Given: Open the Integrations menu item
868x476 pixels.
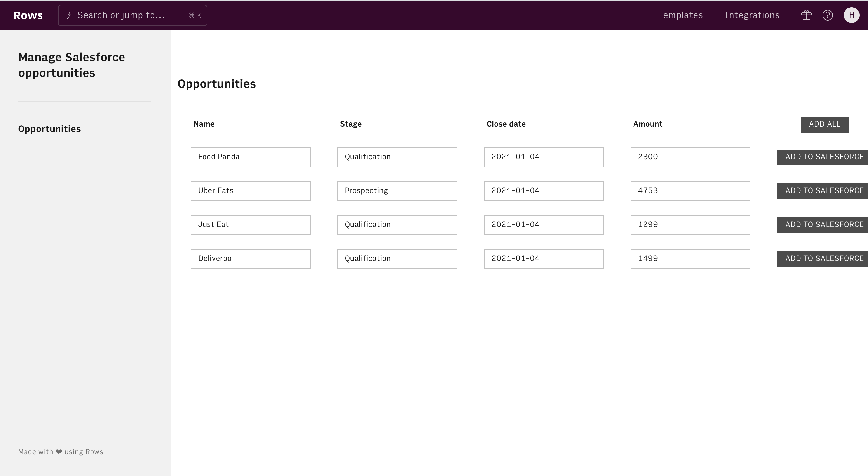Looking at the screenshot, I should point(752,15).
